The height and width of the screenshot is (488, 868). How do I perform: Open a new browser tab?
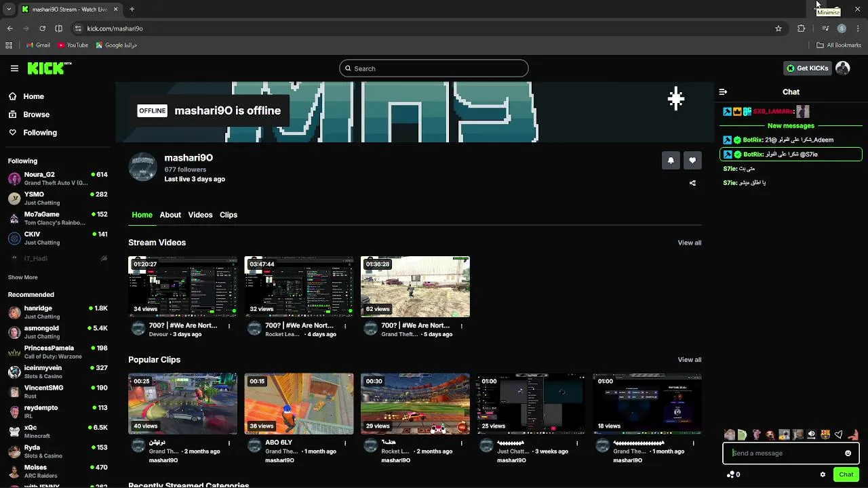click(x=132, y=9)
